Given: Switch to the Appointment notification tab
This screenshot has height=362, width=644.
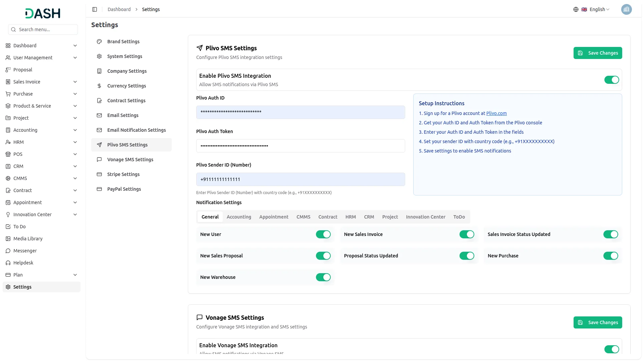Looking at the screenshot, I should point(274,217).
